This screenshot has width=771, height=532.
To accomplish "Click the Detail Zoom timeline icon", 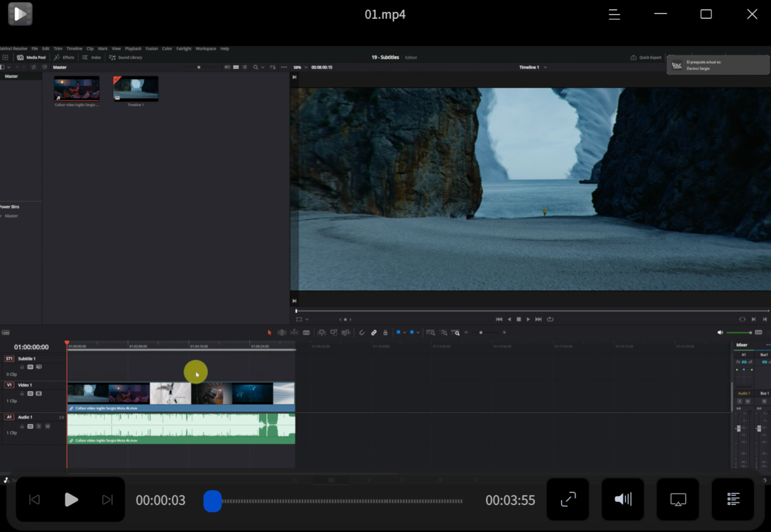I will [x=443, y=333].
